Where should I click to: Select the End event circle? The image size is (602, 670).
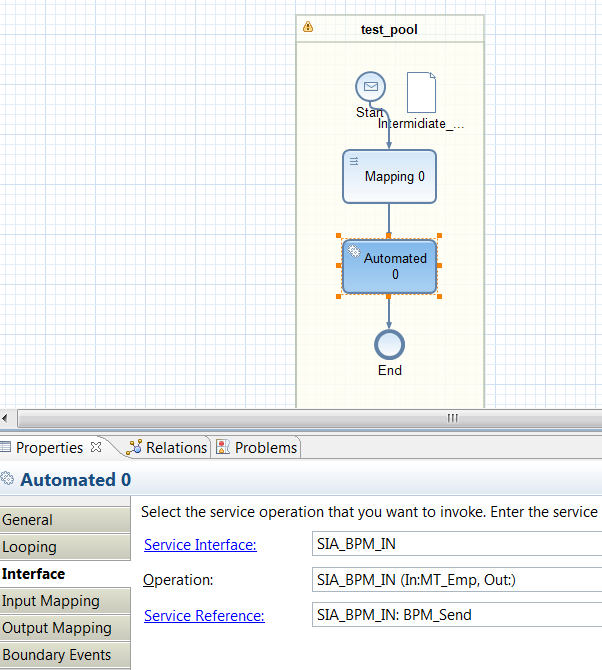coord(389,345)
